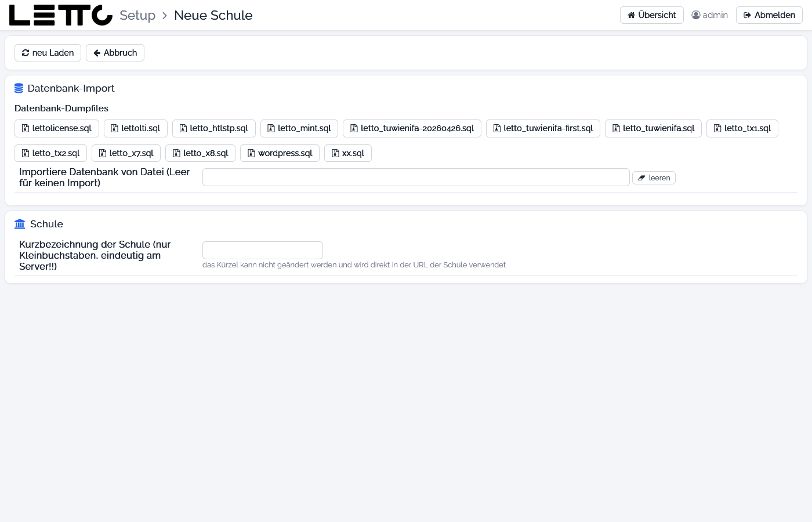Click the eraser icon in the leeren button

click(x=641, y=178)
